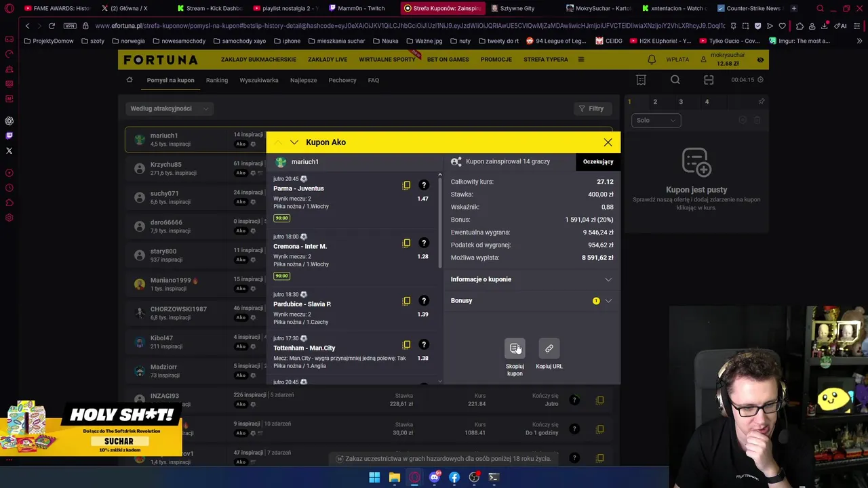The image size is (868, 488).
Task: Open PROMOCJE menu
Action: [496, 60]
